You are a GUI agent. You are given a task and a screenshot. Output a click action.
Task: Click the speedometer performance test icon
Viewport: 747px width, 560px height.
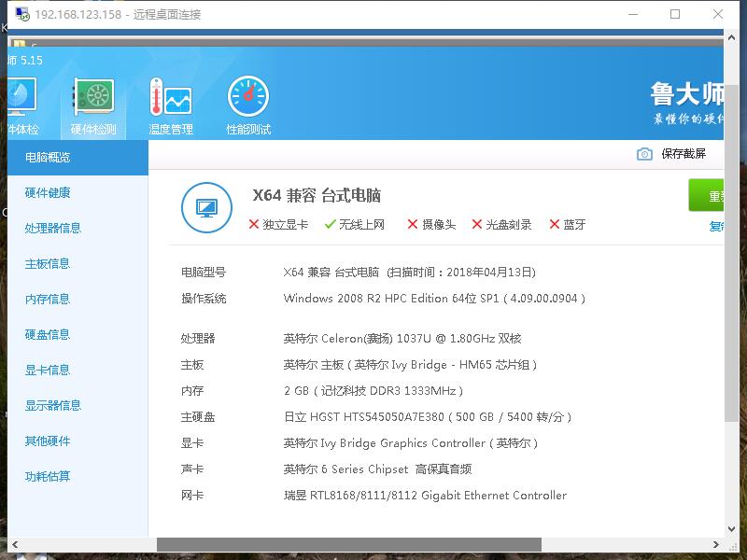(248, 96)
